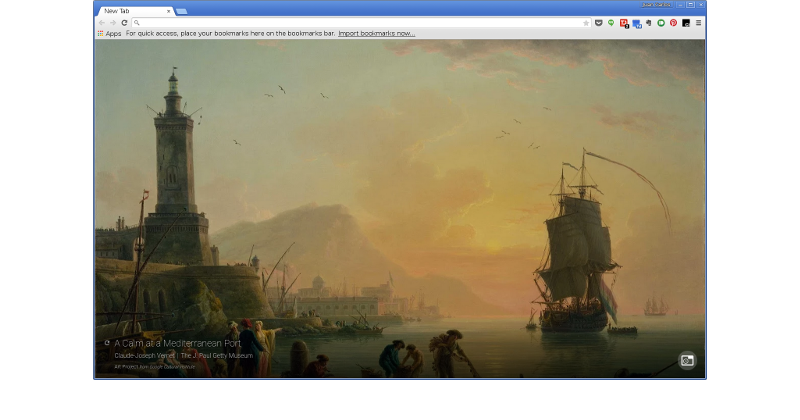The height and width of the screenshot is (420, 800).
Task: Click the forward navigation arrow
Action: (112, 22)
